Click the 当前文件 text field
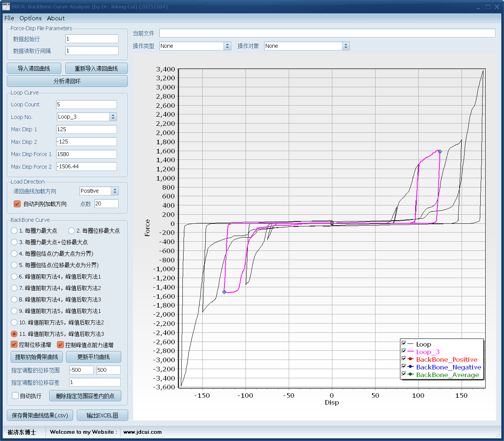This screenshot has height=441, width=504. pos(327,33)
